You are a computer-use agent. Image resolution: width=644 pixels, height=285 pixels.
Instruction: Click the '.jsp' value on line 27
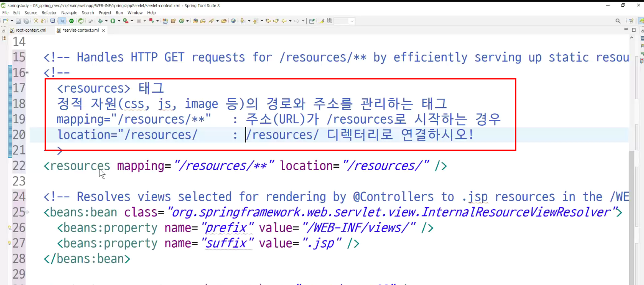click(x=322, y=243)
